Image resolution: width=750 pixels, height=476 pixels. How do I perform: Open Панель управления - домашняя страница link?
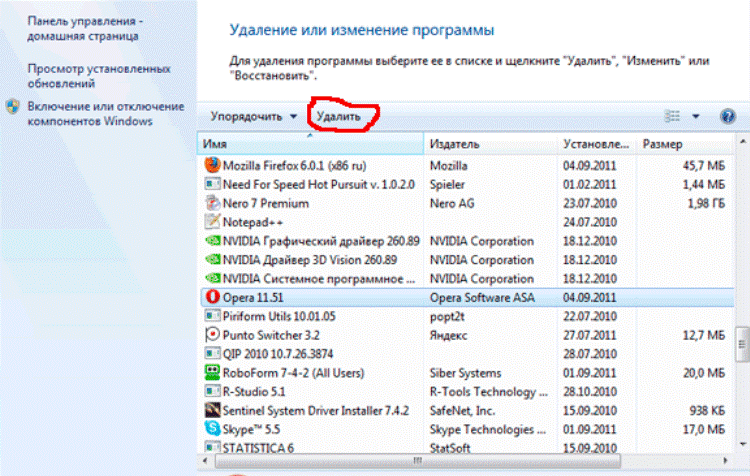(x=85, y=29)
